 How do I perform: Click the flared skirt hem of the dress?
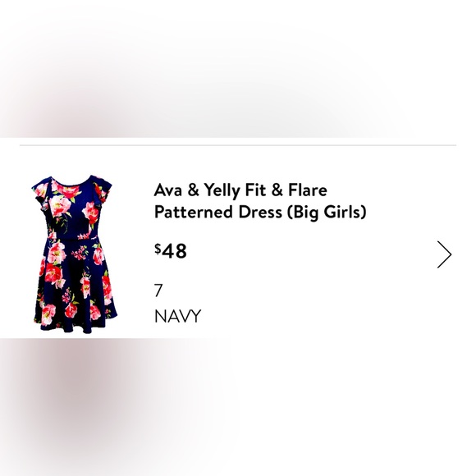(x=76, y=320)
